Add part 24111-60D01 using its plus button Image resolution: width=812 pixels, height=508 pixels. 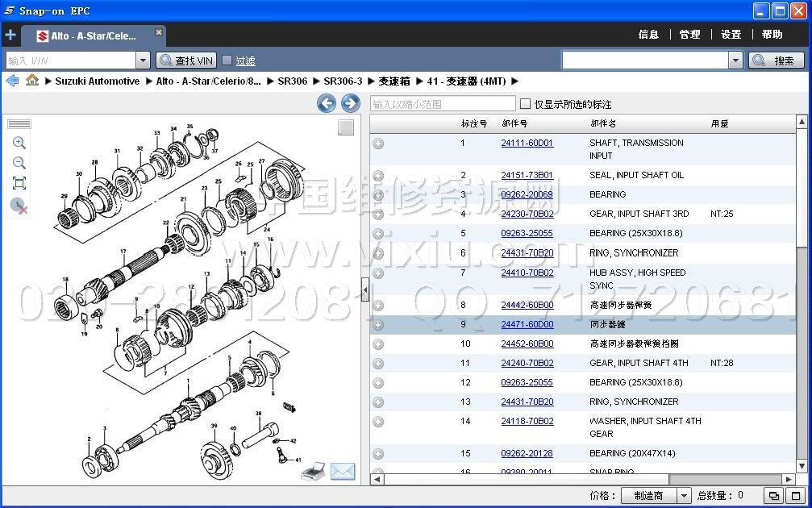click(378, 144)
